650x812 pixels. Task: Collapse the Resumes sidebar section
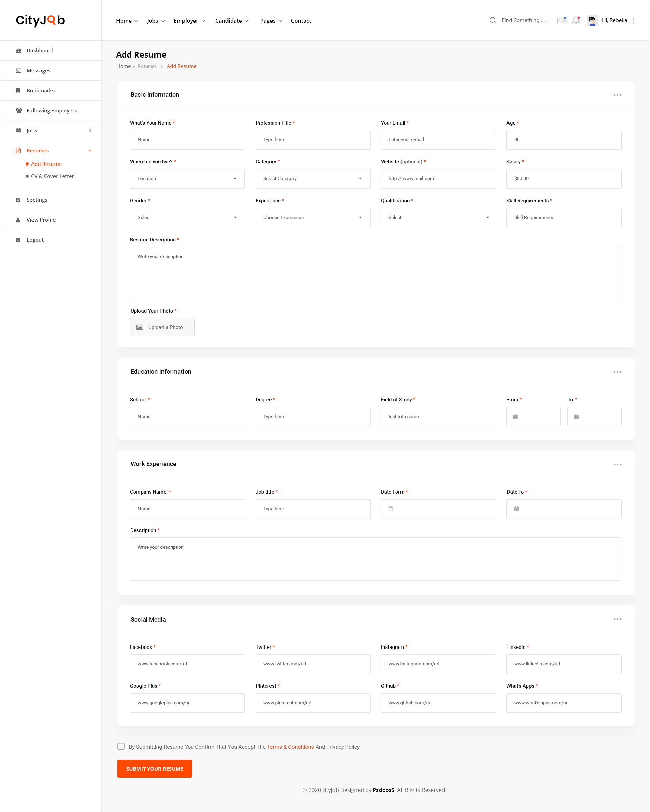pyautogui.click(x=90, y=151)
